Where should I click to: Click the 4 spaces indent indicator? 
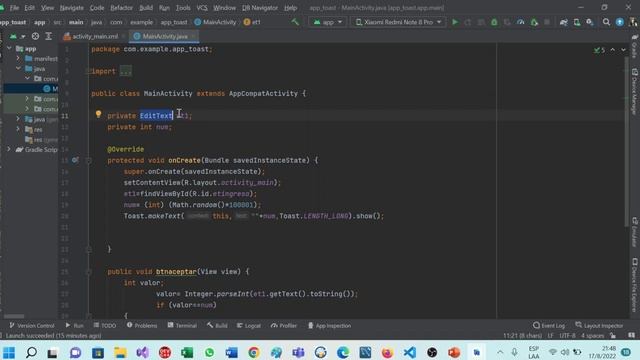tap(593, 336)
